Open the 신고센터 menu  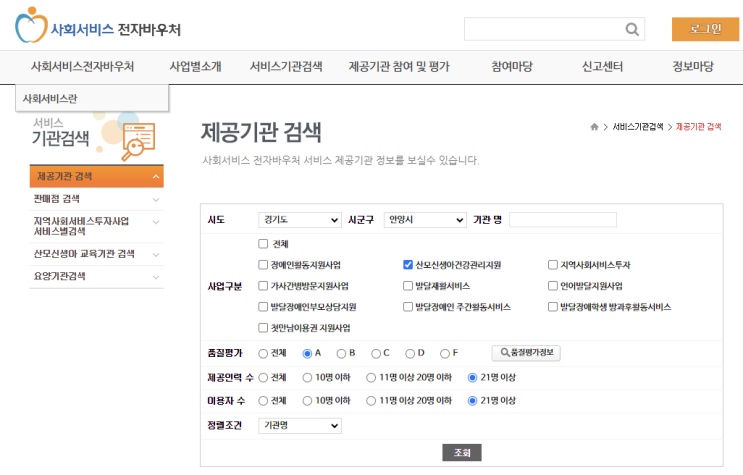(x=602, y=66)
